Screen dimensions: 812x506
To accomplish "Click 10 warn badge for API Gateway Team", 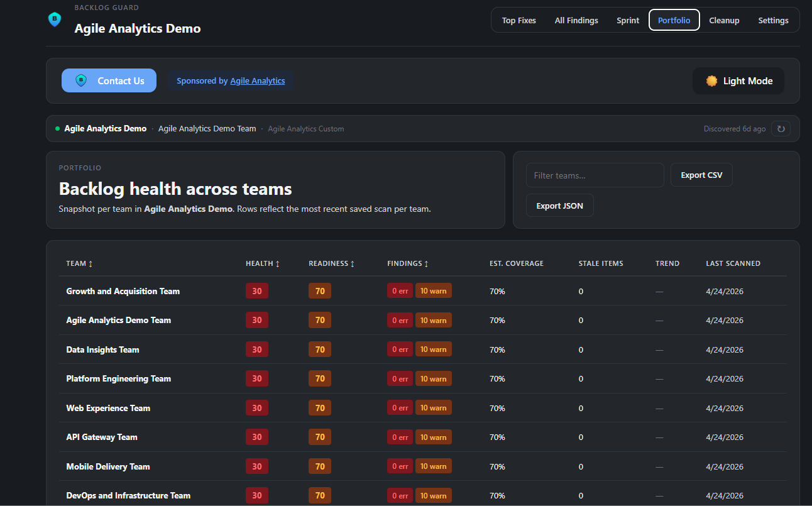I will [434, 437].
